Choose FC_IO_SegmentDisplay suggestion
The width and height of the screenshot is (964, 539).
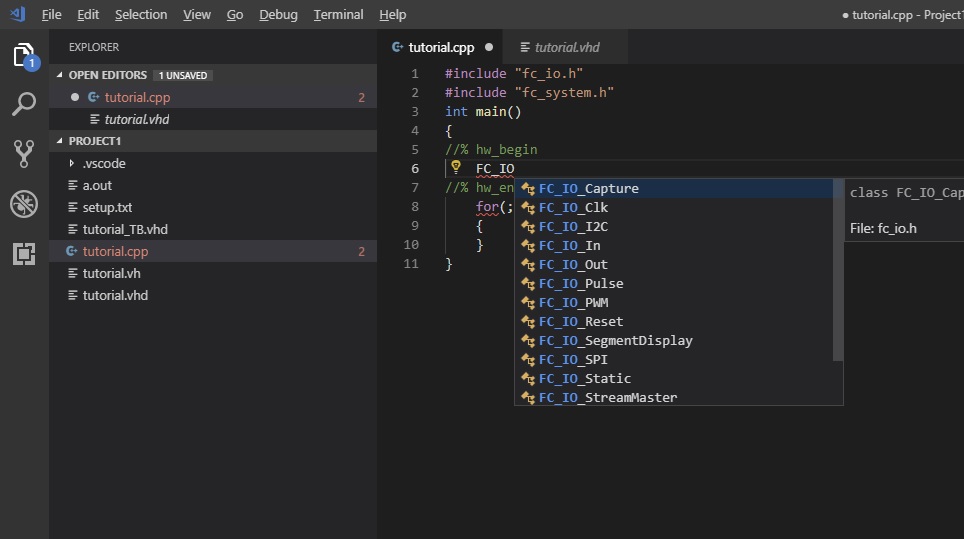pos(615,341)
